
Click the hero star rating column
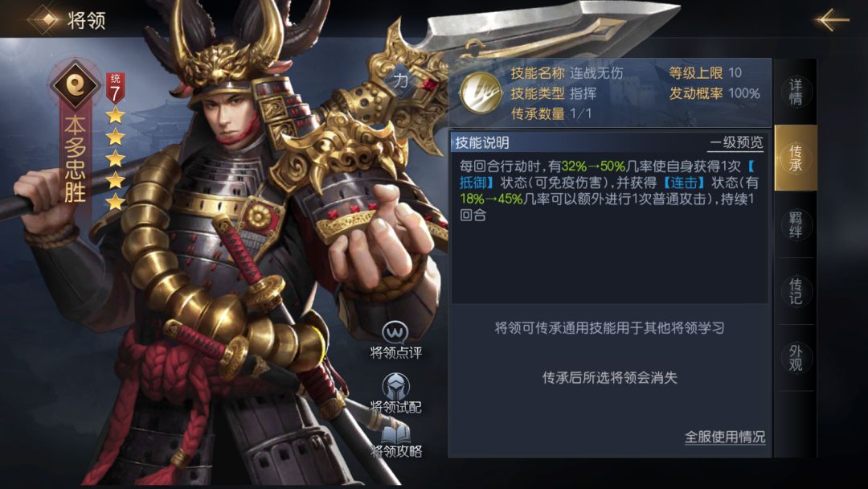[x=115, y=158]
